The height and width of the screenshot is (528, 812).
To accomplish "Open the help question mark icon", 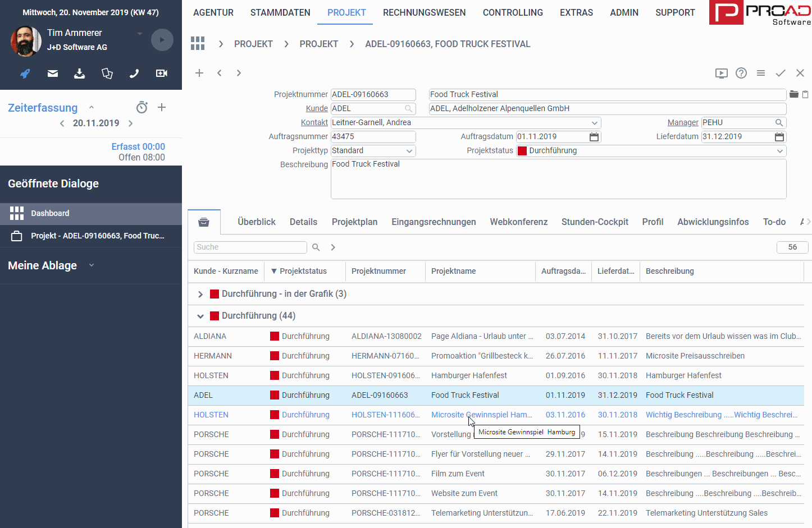I will coord(741,73).
